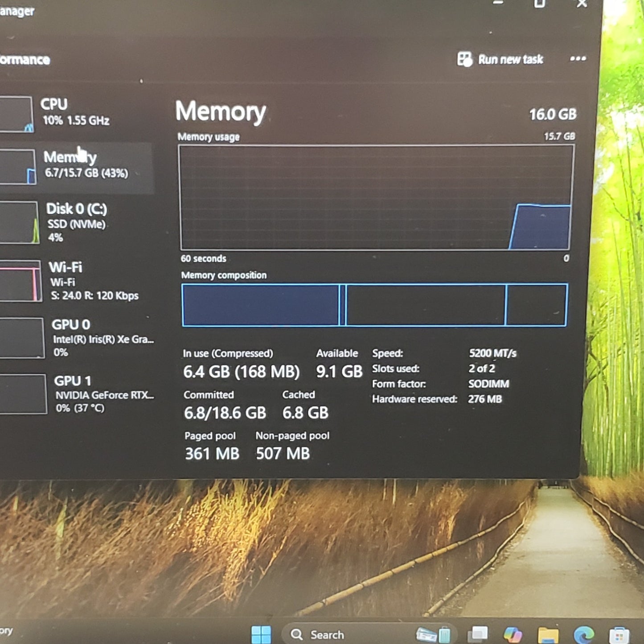Open File Explorer from the taskbar
The width and height of the screenshot is (644, 644).
tap(548, 634)
